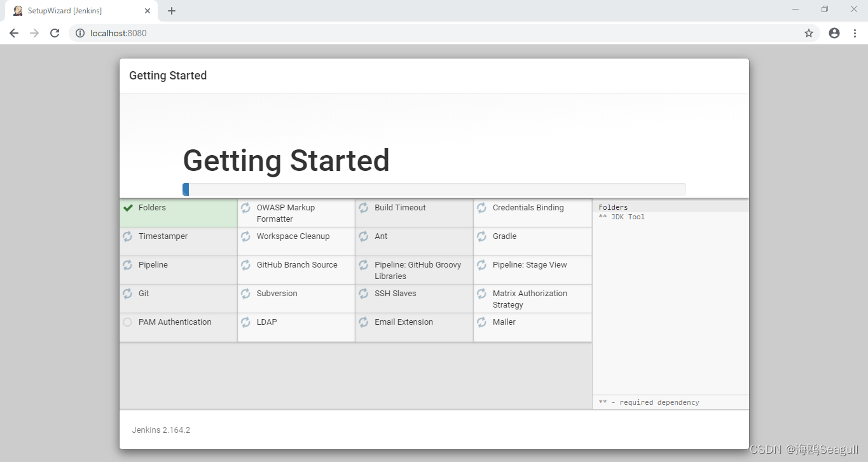
Task: Open Chrome's three-dot menu
Action: tap(855, 32)
